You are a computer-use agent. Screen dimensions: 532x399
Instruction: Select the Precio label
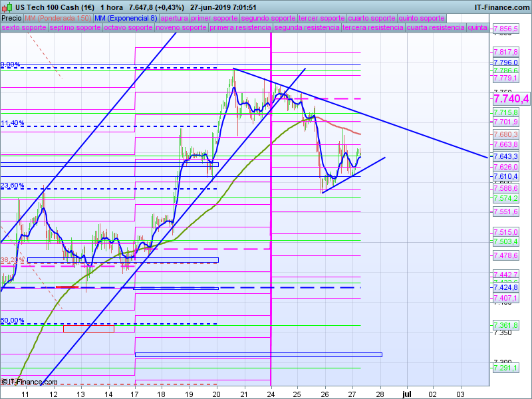[11, 18]
